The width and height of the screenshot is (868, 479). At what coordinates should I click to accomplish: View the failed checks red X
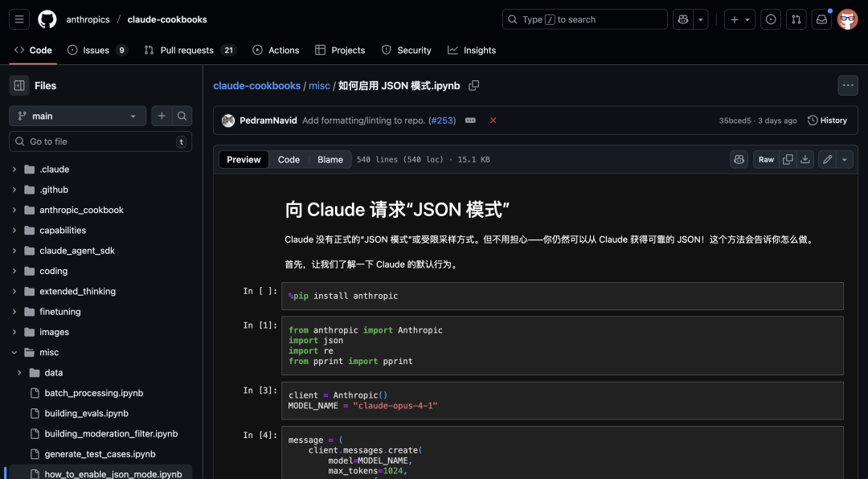tap(493, 121)
